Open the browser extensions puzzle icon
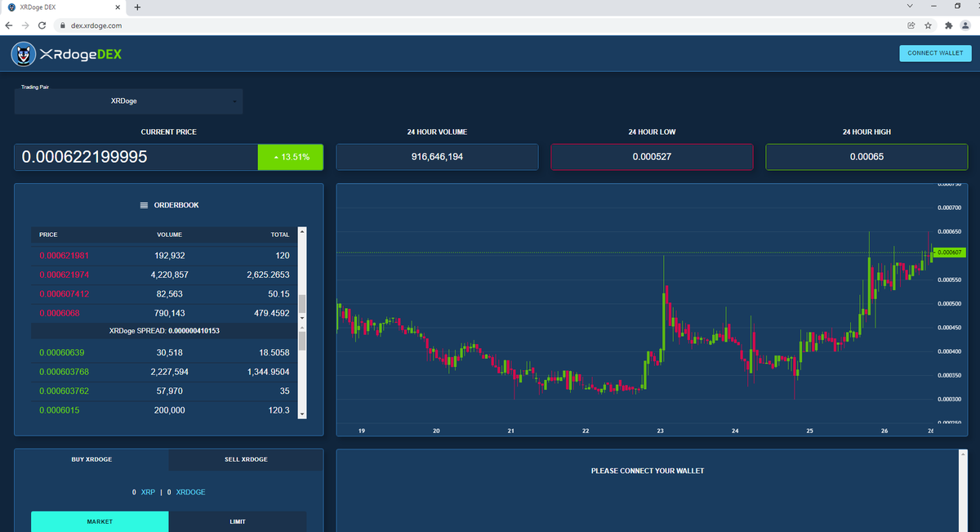980x532 pixels. 948,25
